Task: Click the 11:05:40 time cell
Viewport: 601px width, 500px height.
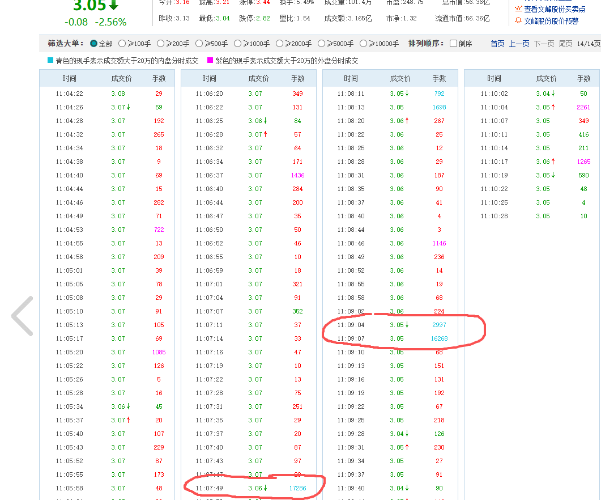Action: [69, 434]
